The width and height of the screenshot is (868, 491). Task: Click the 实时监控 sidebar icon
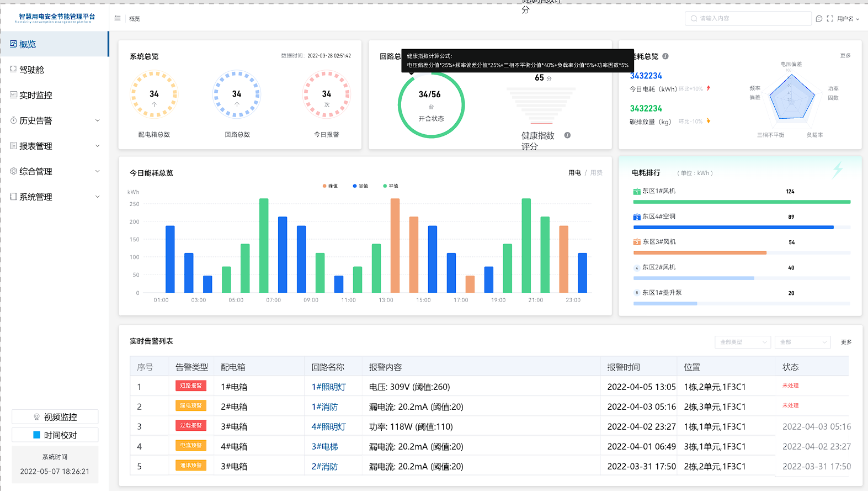13,94
